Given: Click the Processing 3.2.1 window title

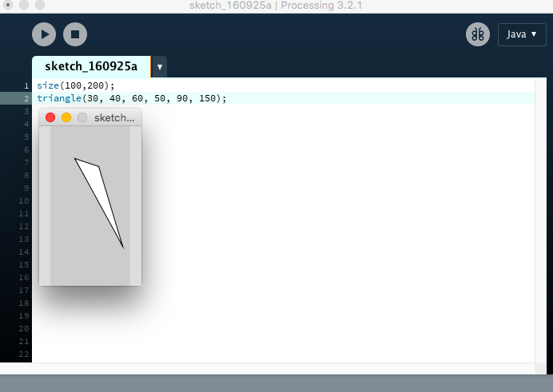Looking at the screenshot, I should (276, 6).
